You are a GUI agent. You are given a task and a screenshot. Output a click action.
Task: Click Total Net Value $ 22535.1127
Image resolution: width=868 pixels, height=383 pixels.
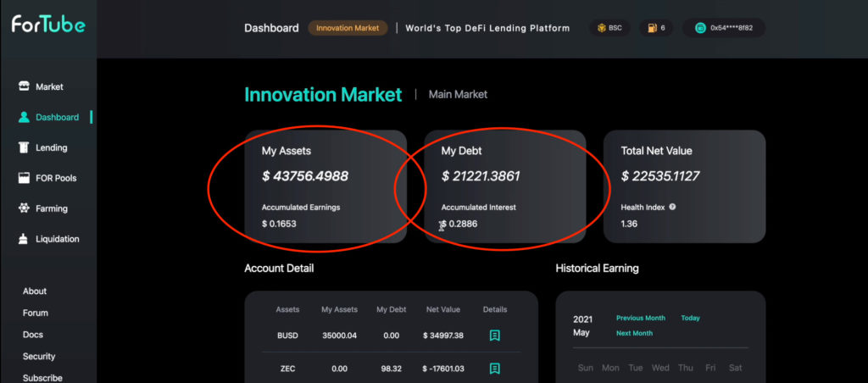660,176
